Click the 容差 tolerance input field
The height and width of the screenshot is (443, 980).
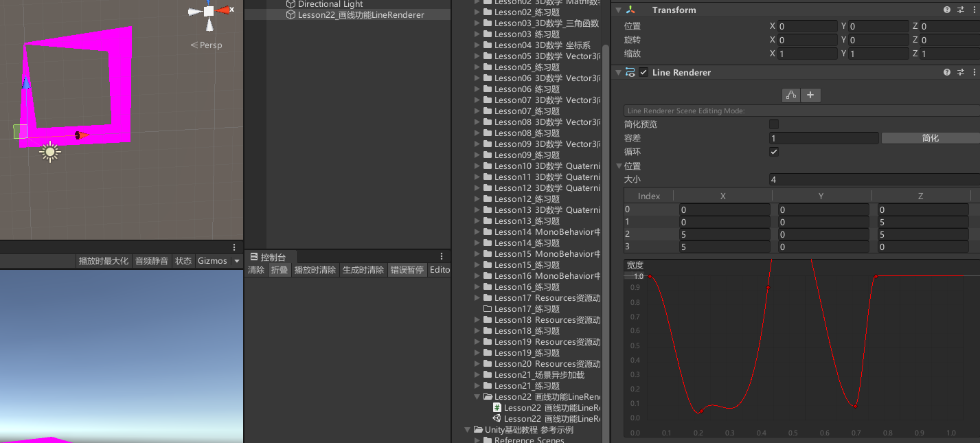pyautogui.click(x=823, y=138)
